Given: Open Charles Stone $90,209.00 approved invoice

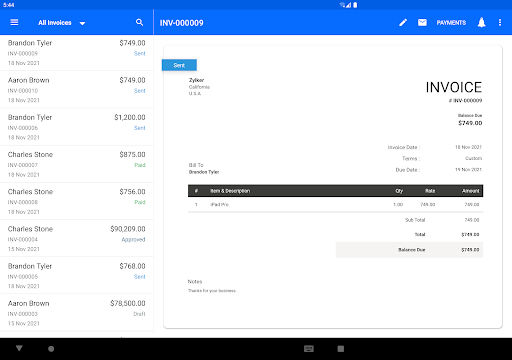Looking at the screenshot, I should (x=77, y=238).
